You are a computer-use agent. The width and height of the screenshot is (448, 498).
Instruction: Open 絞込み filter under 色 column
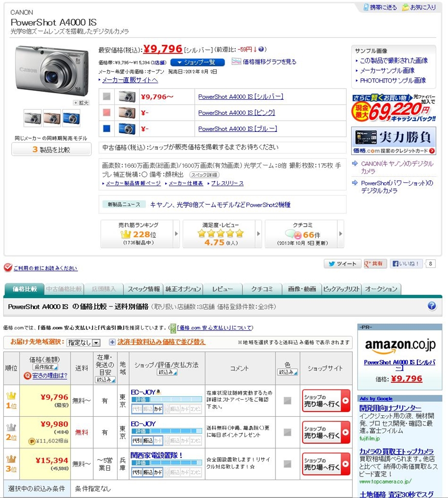coord(288,372)
